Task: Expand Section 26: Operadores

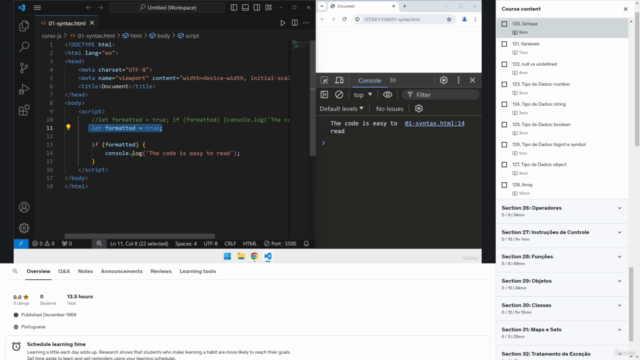Action: tap(562, 211)
